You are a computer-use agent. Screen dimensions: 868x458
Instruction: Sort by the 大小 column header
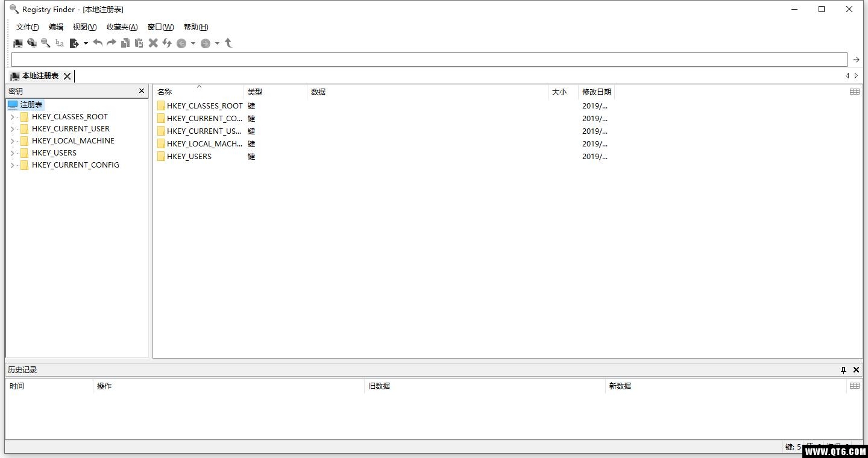(x=563, y=92)
